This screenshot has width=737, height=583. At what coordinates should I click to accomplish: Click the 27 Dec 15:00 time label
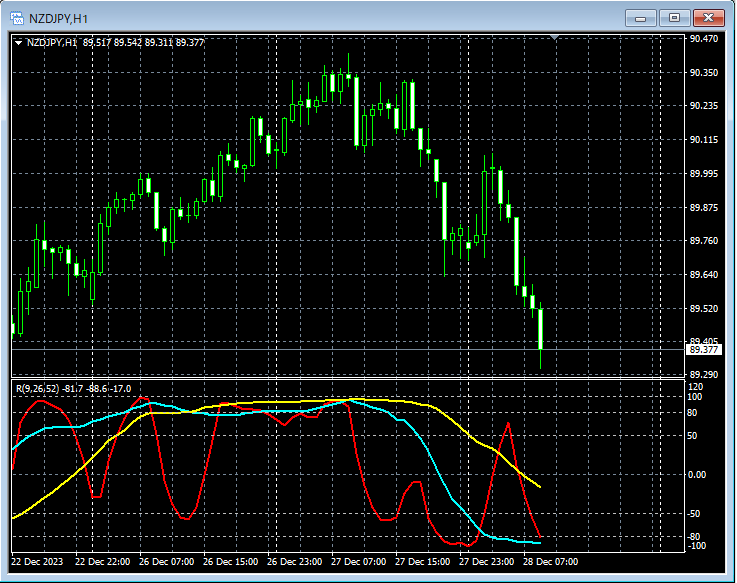tap(422, 562)
